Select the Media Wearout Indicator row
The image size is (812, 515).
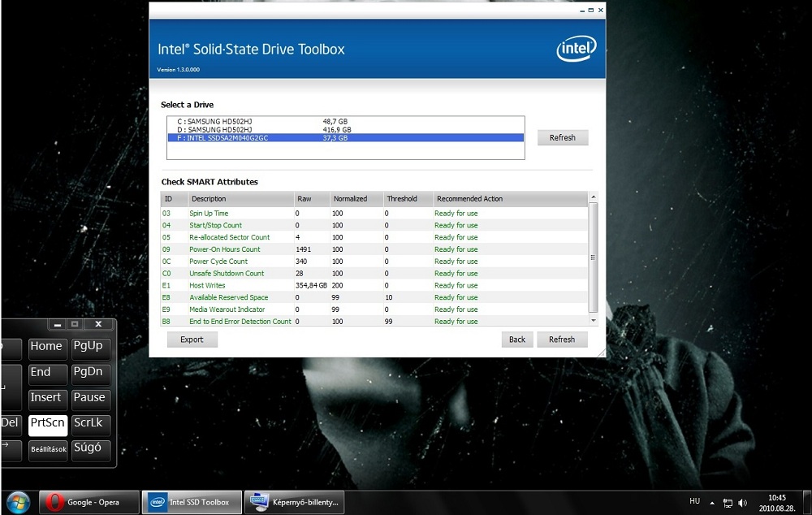click(374, 309)
